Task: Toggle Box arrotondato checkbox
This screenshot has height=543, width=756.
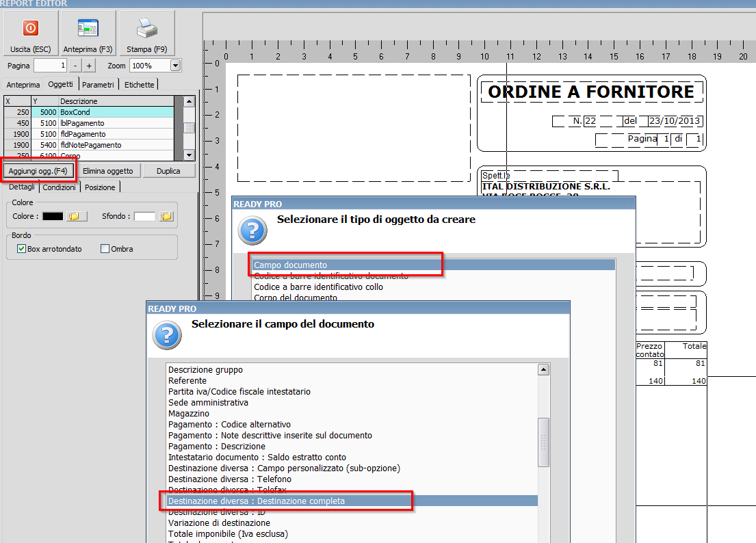Action: [x=21, y=249]
